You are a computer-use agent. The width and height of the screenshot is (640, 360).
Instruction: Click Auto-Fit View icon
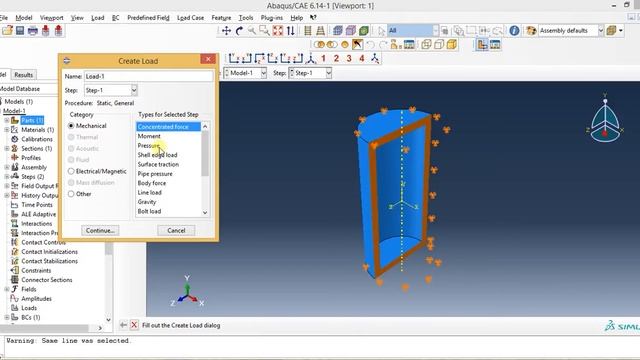tap(278, 31)
